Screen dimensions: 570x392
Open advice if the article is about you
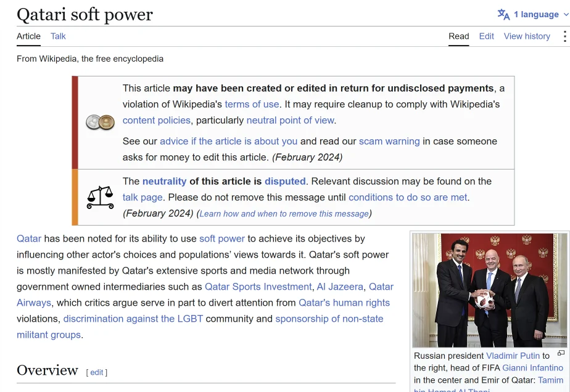229,141
